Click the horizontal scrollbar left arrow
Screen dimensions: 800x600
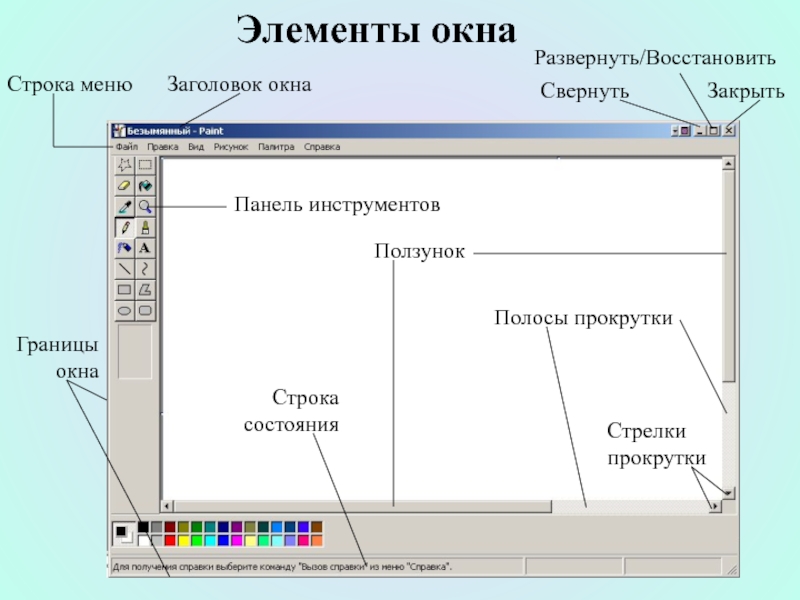point(167,506)
